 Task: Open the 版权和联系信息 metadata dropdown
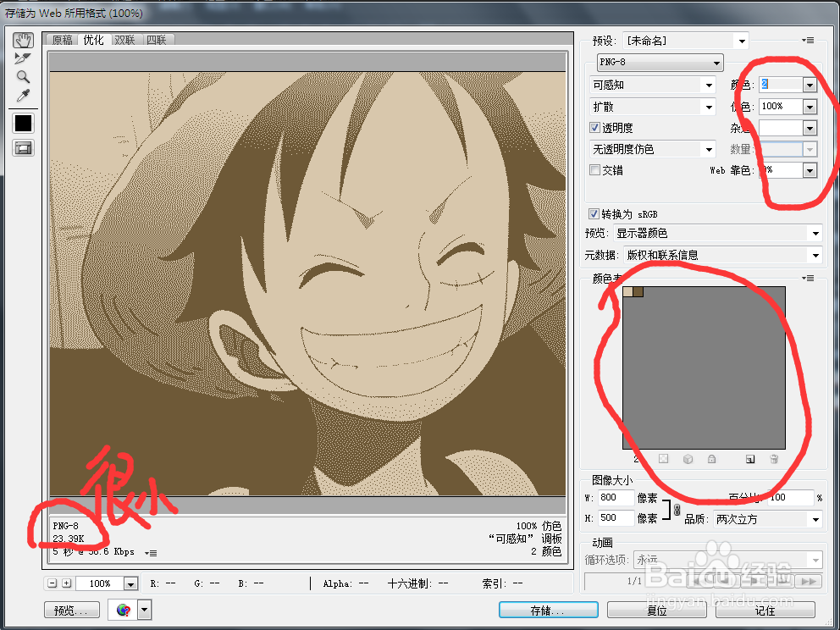723,255
